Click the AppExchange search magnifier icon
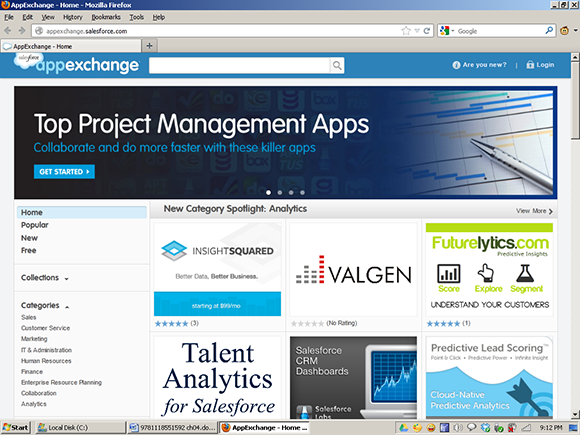 coord(337,65)
